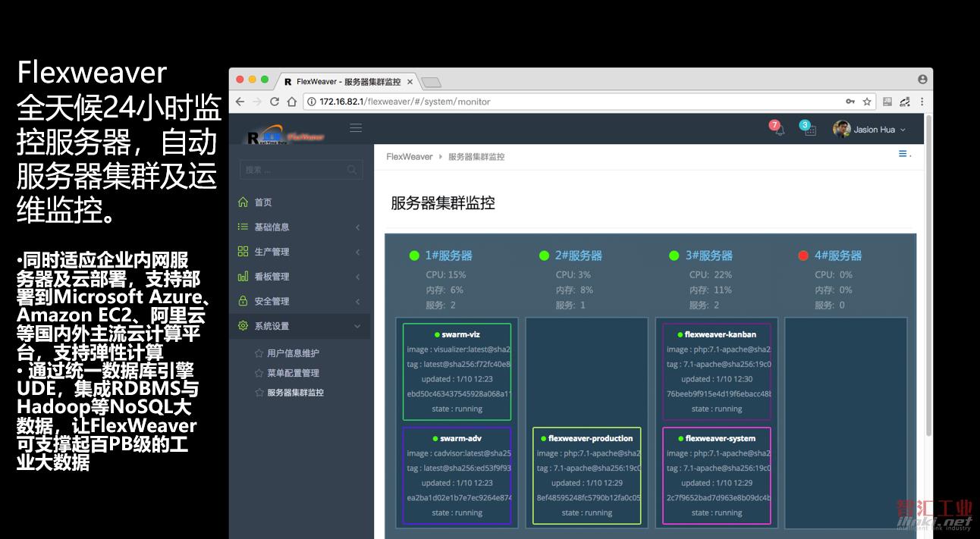Click the Jasion Hua avatar picture
This screenshot has width=980, height=539.
coord(841,130)
